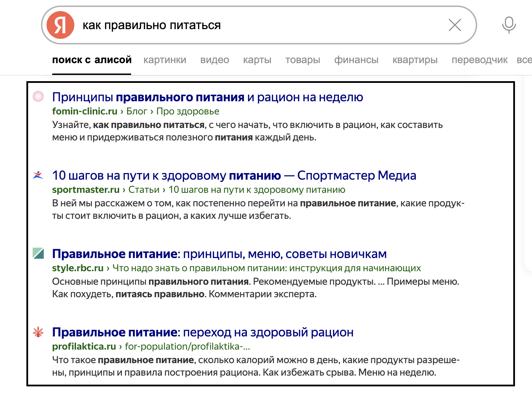Click inside the search input field

pyautogui.click(x=243, y=25)
